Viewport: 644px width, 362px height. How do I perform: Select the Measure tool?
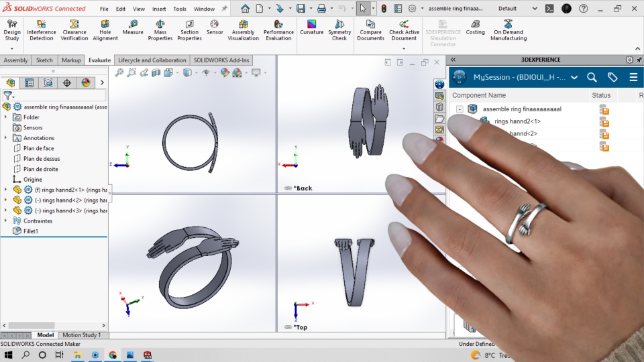133,27
